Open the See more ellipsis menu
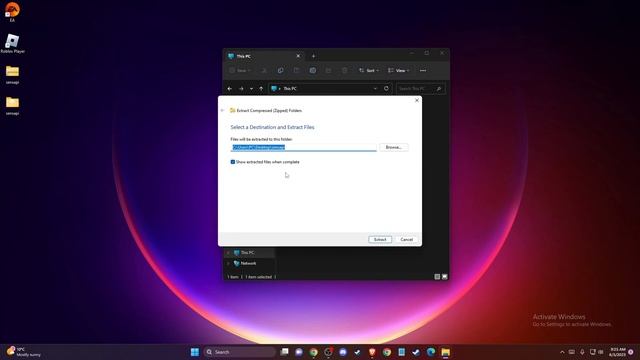 pos(423,71)
